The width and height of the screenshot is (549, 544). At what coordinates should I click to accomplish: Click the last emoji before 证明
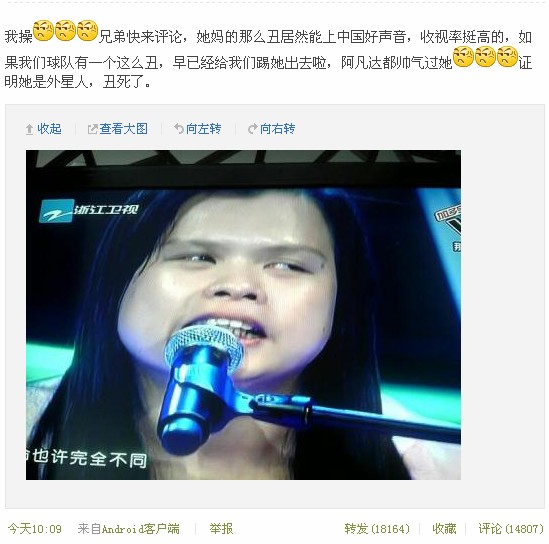[507, 56]
